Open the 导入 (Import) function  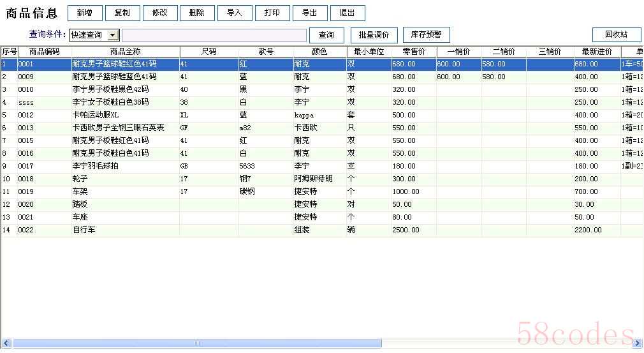click(235, 13)
